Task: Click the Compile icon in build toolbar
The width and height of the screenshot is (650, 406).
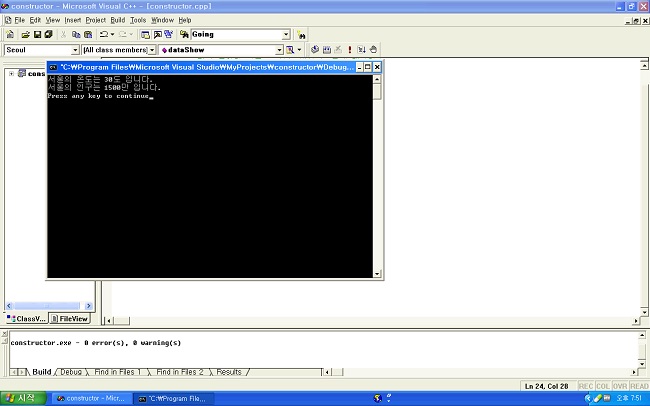Action: click(314, 49)
